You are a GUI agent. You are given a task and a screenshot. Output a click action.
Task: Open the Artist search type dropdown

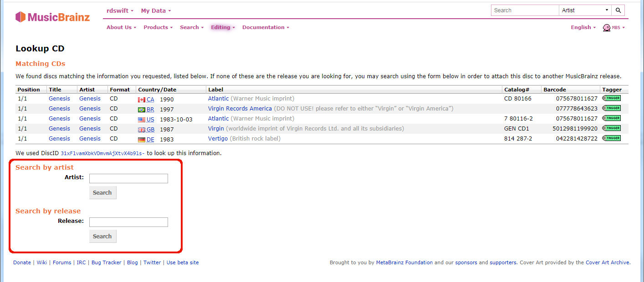tap(585, 10)
